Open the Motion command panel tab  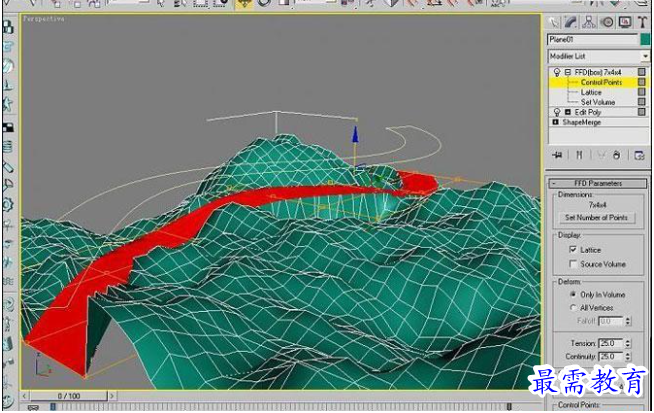coord(607,22)
